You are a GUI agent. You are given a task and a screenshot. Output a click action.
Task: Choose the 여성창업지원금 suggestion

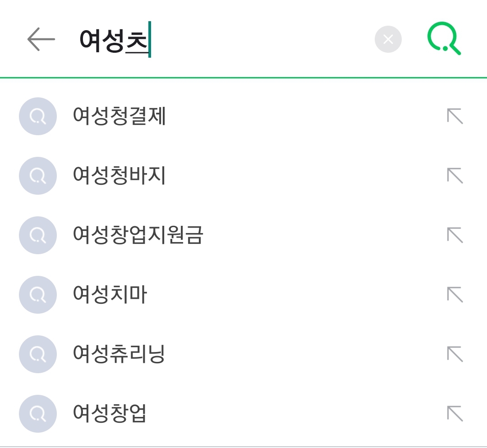point(138,235)
